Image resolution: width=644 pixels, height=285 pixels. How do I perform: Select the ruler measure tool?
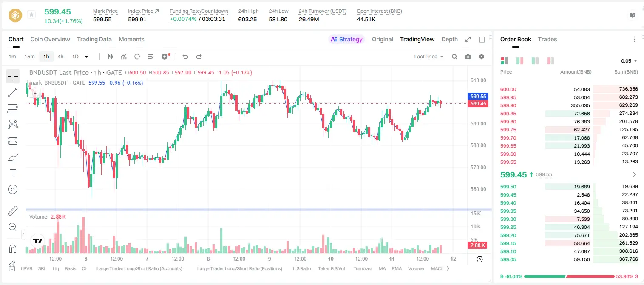coord(13,211)
